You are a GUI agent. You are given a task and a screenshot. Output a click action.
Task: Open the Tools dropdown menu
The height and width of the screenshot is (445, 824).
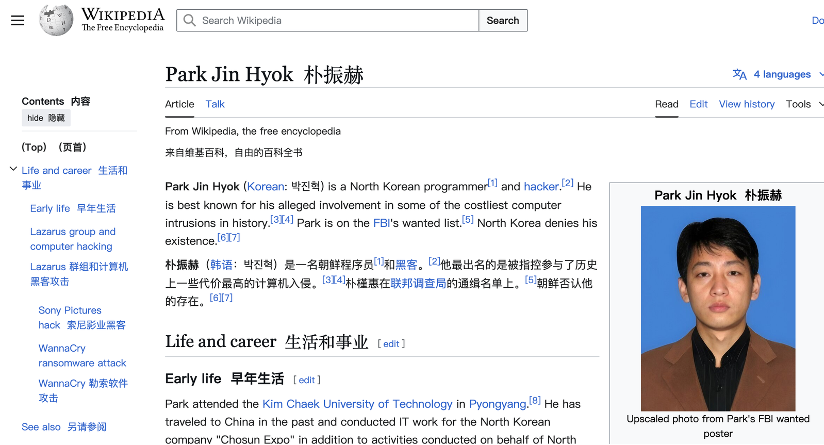pyautogui.click(x=804, y=104)
